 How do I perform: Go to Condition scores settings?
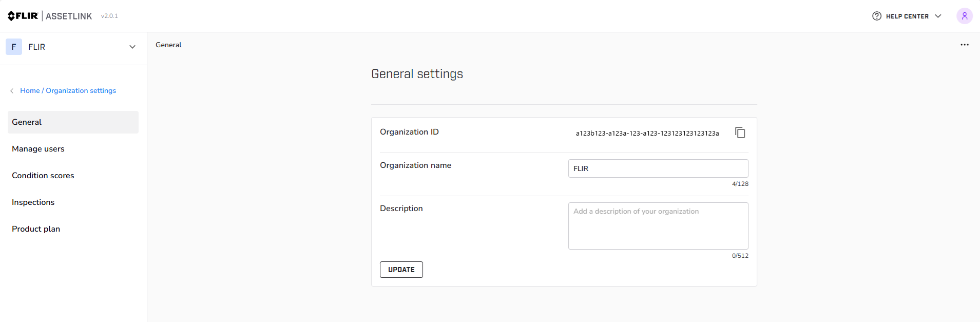coord(43,176)
